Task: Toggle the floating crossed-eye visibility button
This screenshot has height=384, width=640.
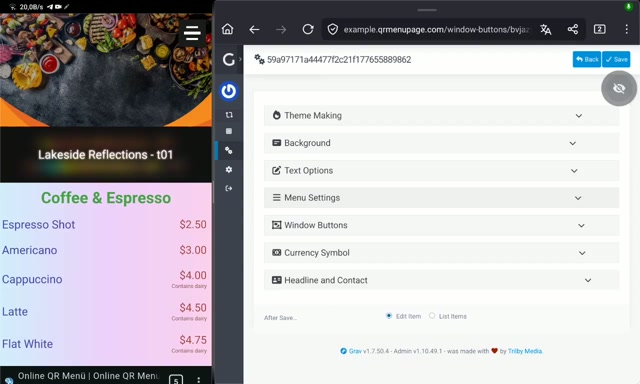Action: pos(619,88)
